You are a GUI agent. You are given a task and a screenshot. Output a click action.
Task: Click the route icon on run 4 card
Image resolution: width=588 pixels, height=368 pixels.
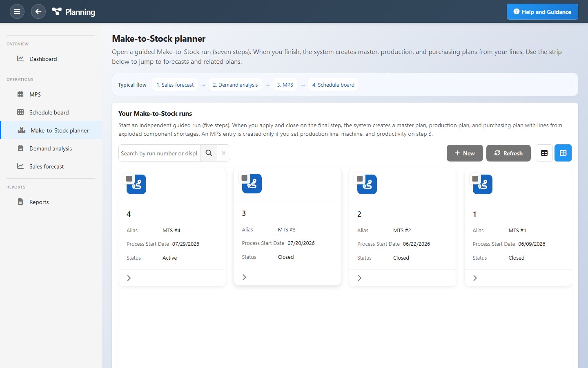click(x=136, y=184)
